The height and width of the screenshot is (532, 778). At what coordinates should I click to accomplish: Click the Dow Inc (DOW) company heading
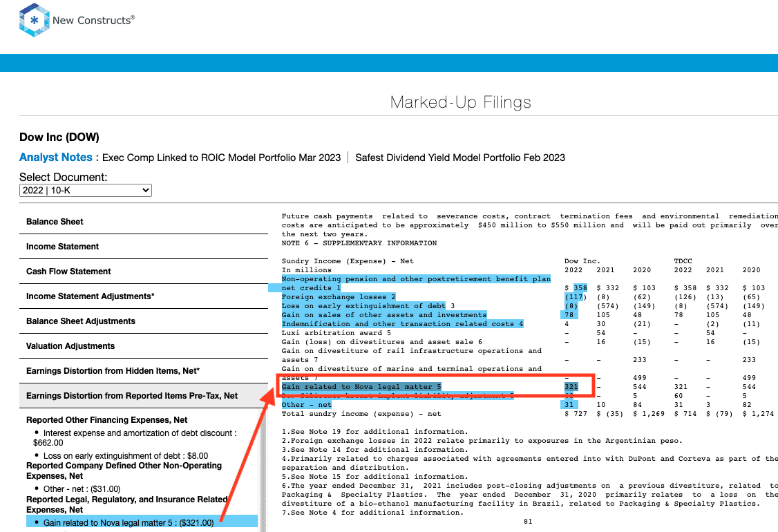click(x=59, y=137)
